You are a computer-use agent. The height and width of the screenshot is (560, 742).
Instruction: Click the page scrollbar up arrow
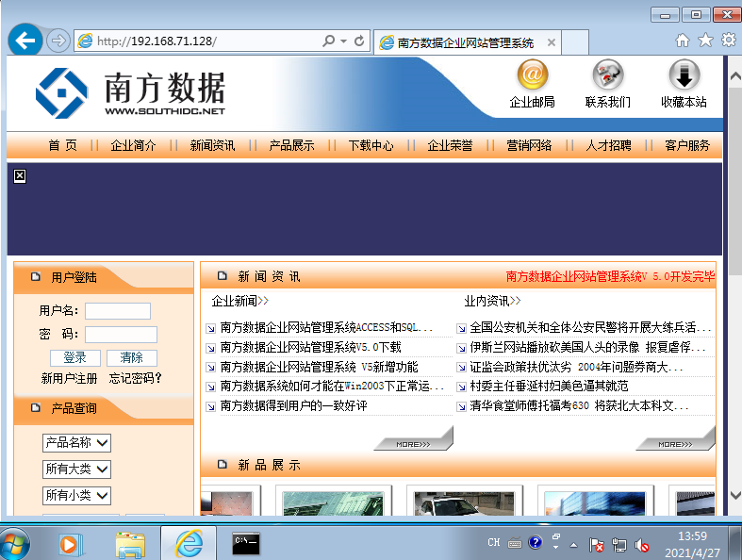pos(735,76)
